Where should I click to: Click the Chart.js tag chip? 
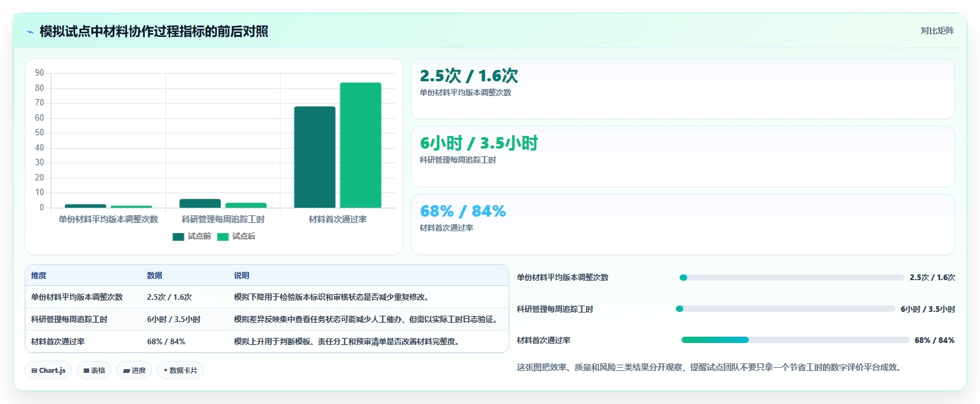pyautogui.click(x=48, y=370)
